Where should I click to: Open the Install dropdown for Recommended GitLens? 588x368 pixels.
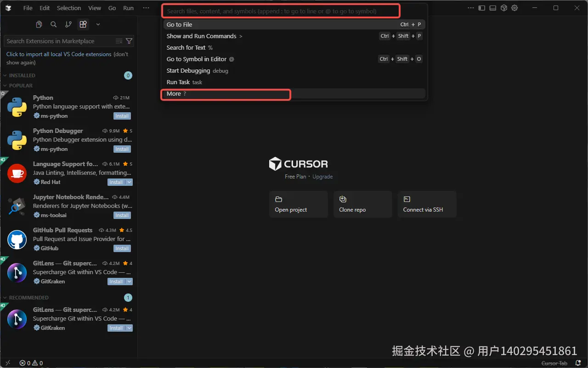click(x=130, y=328)
